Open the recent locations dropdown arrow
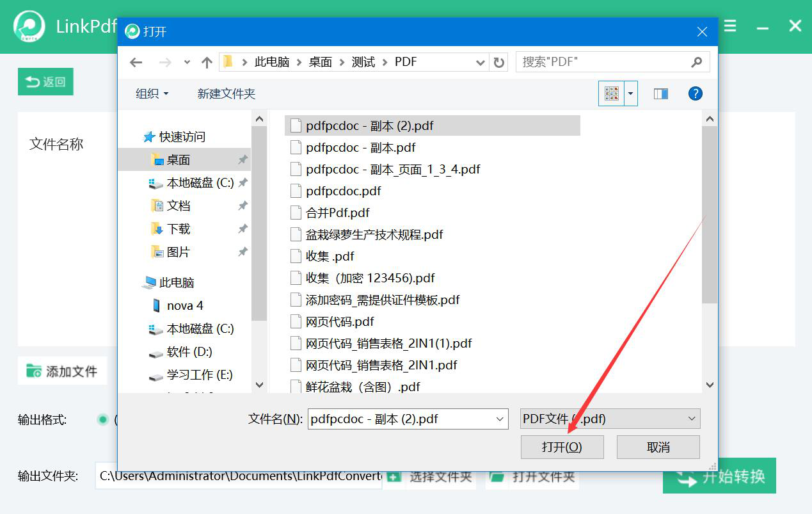 [x=187, y=62]
